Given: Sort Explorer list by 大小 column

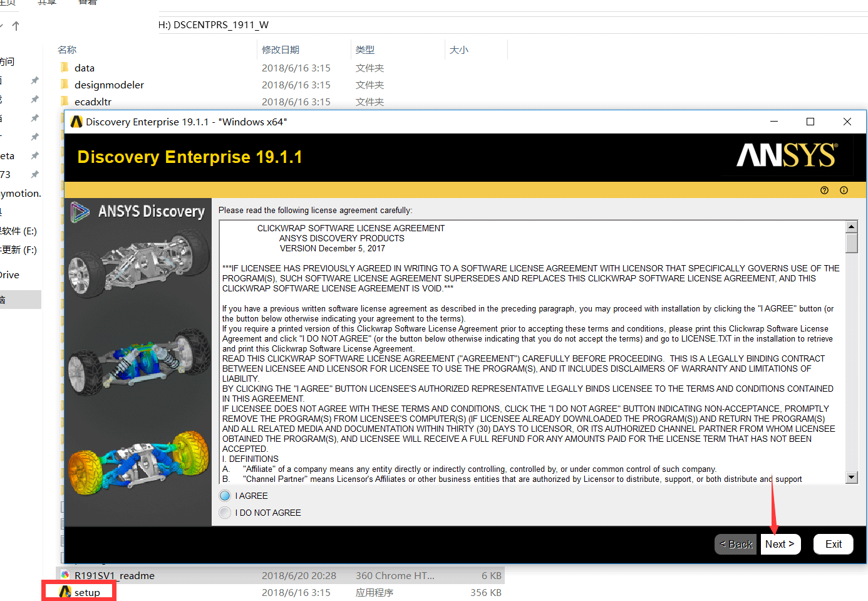Looking at the screenshot, I should click(x=459, y=50).
